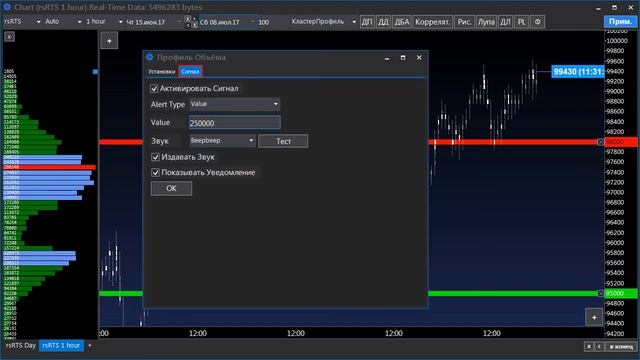
Task: Click the Прим. apply button
Action: click(620, 22)
